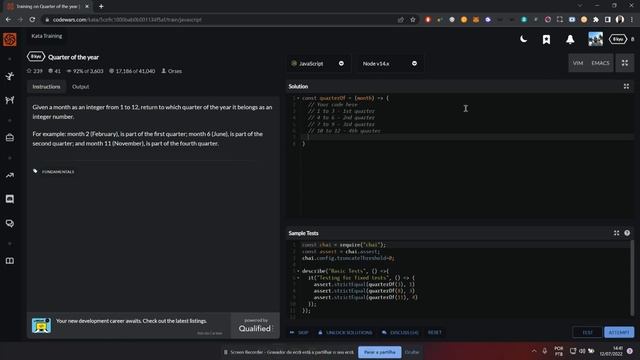This screenshot has height=360, width=640.
Task: Click UNLOCK SOLUTIONS button
Action: coord(345,333)
